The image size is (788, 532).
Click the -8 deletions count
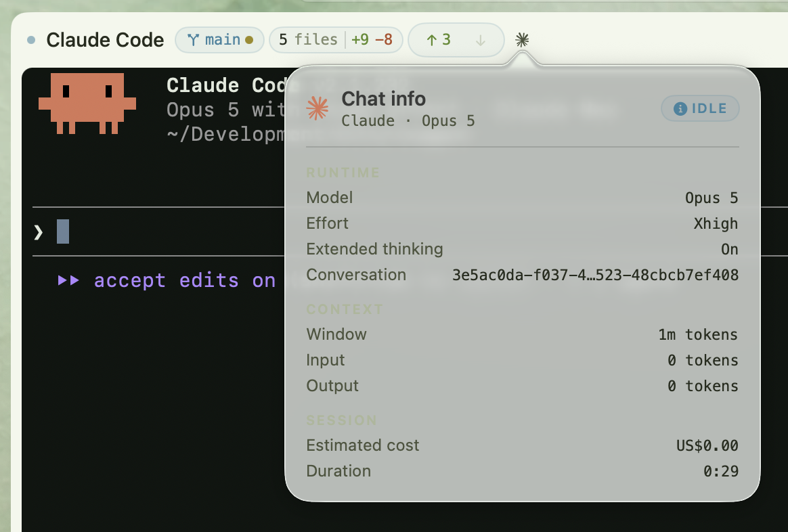pos(384,40)
